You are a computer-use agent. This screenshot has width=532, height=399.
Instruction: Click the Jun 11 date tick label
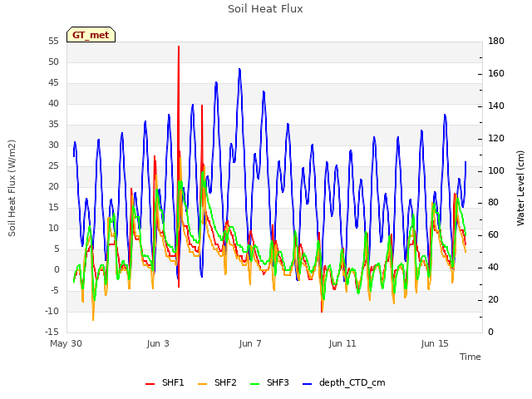tap(342, 343)
